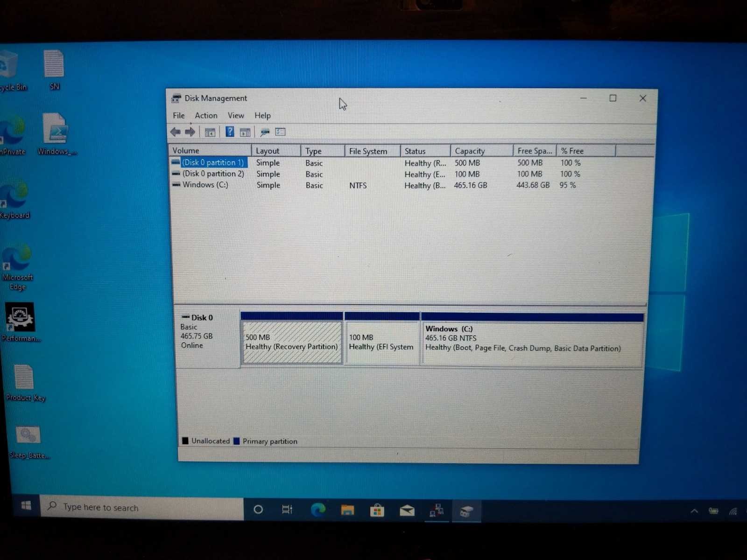Open the Action menu
Viewport: 747px width, 560px height.
[x=206, y=115]
